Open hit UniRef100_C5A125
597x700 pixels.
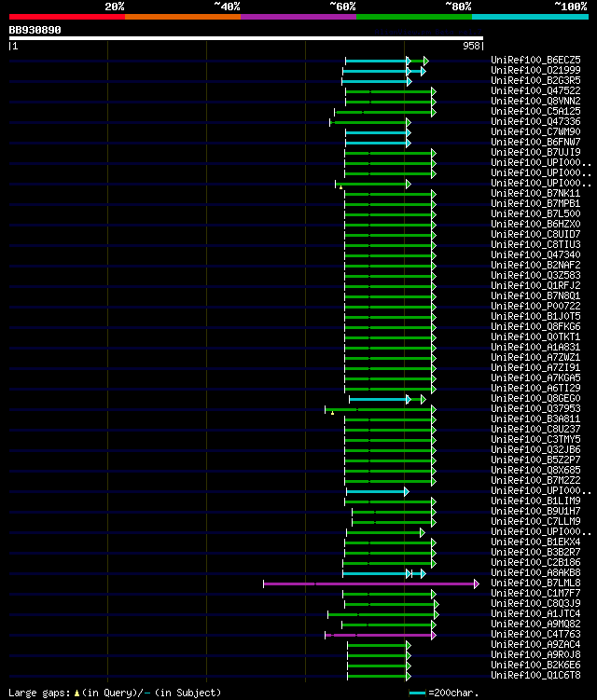pyautogui.click(x=535, y=111)
